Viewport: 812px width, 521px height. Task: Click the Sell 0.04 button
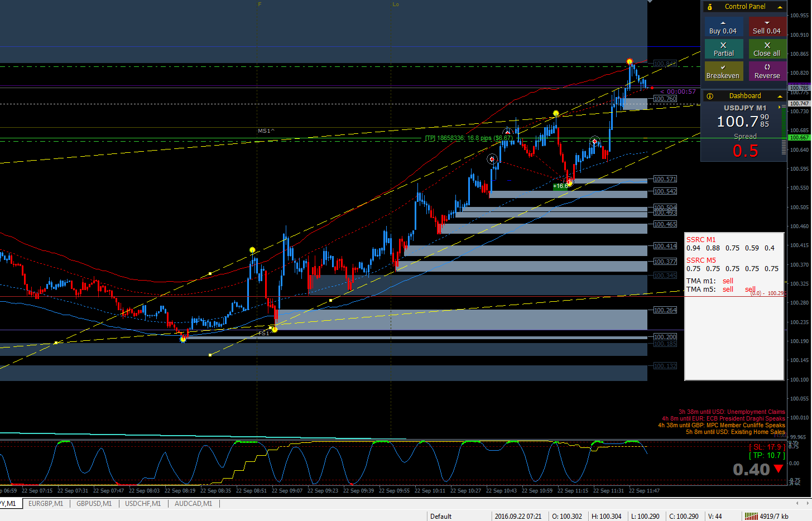point(767,26)
